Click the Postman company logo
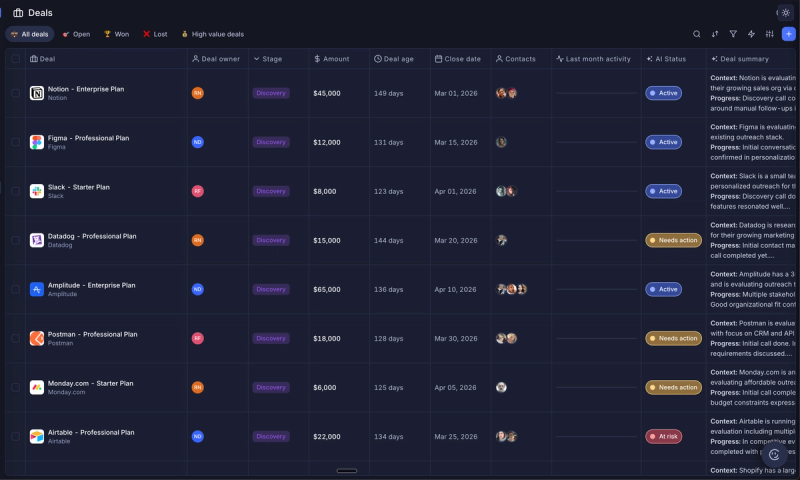The height and width of the screenshot is (480, 800). click(x=37, y=338)
